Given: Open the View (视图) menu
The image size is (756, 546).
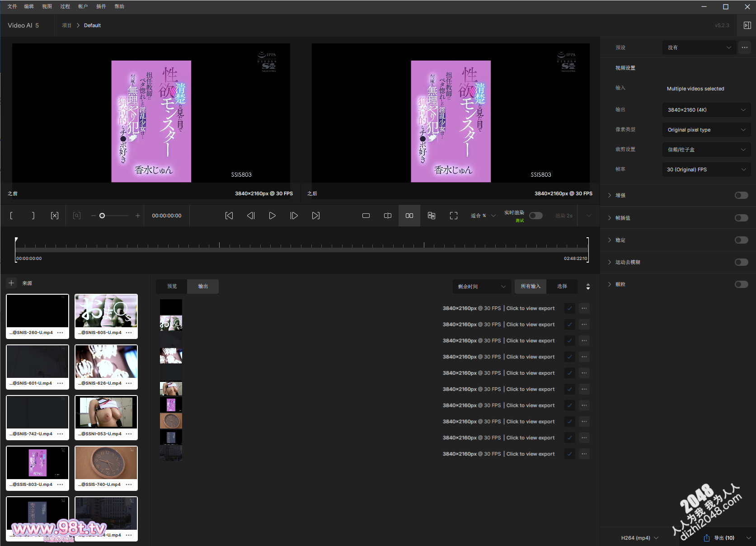Looking at the screenshot, I should 47,6.
